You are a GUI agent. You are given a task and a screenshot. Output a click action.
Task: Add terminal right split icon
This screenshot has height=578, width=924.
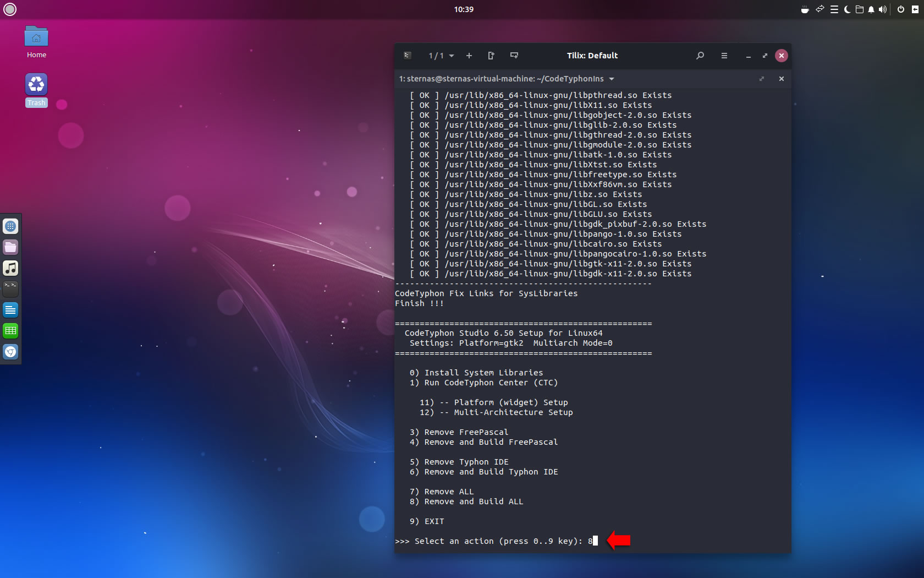[491, 56]
